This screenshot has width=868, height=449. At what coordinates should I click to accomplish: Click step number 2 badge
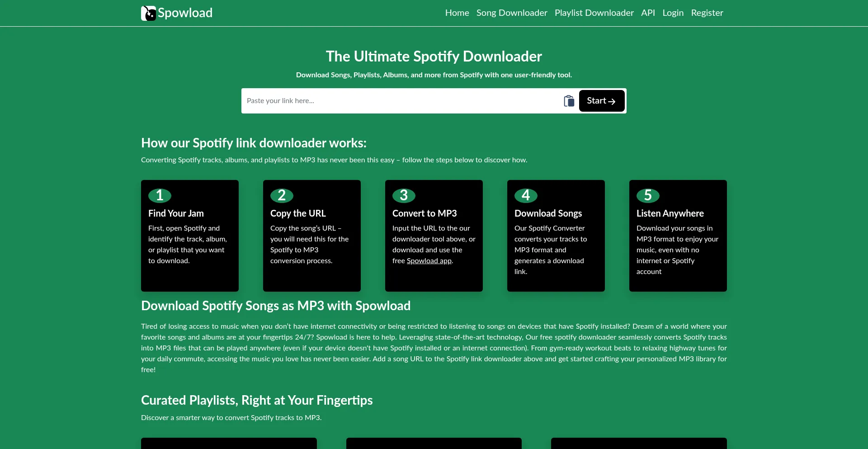(282, 195)
